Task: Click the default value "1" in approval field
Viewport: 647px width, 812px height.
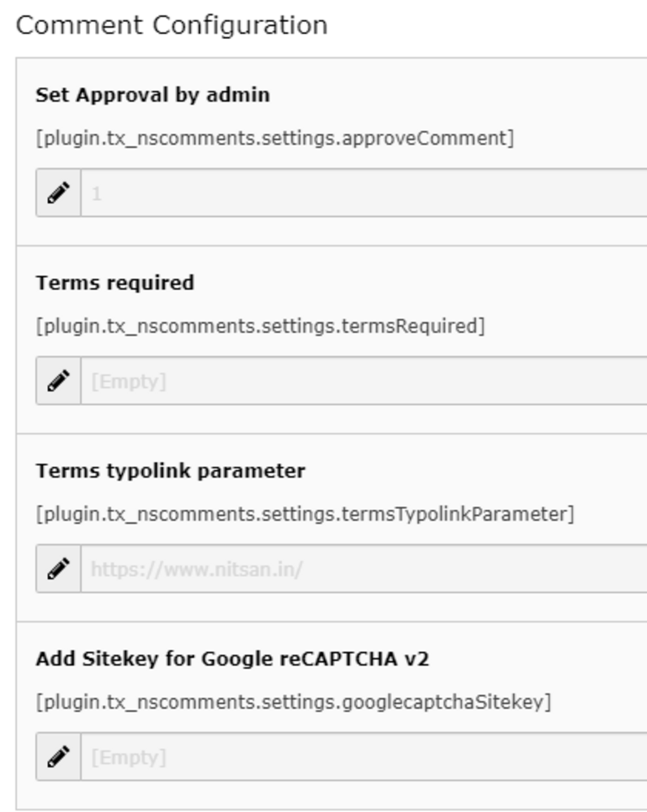Action: 97,194
